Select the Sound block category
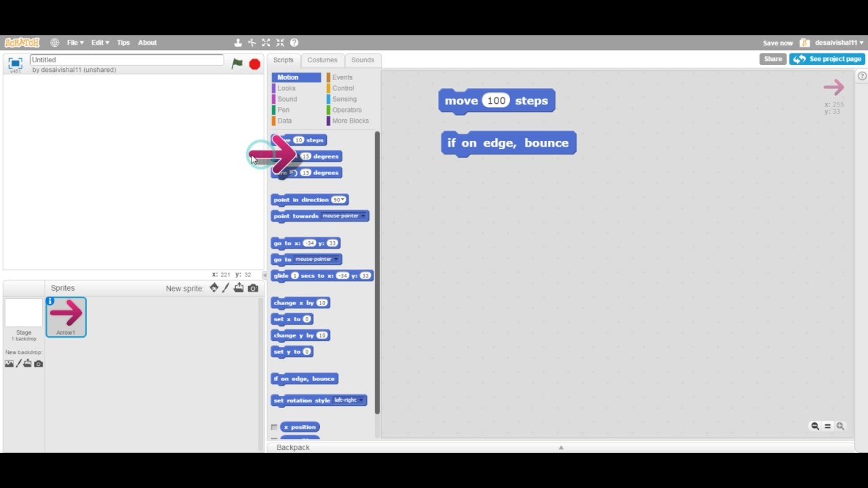Screen dimensions: 868x488 (287, 99)
